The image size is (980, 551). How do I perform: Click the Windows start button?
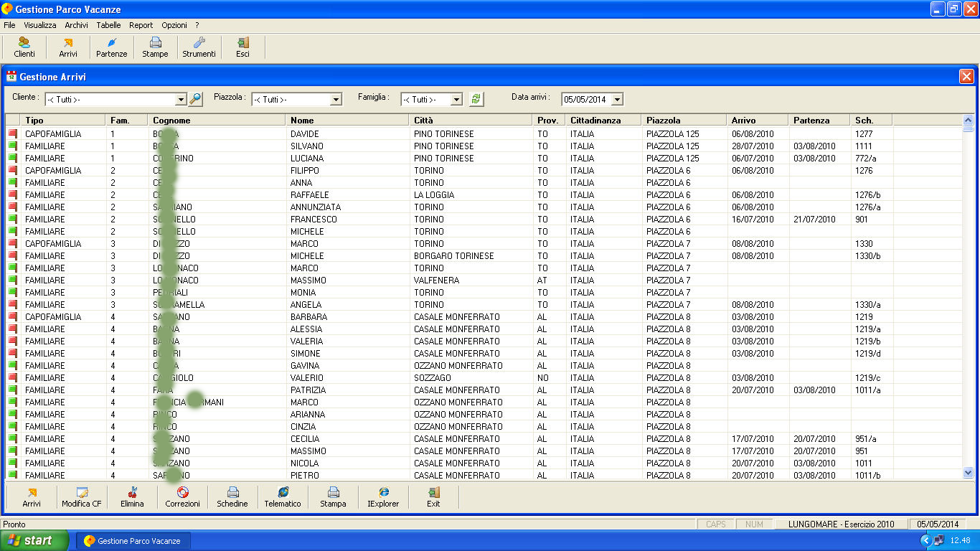(34, 540)
